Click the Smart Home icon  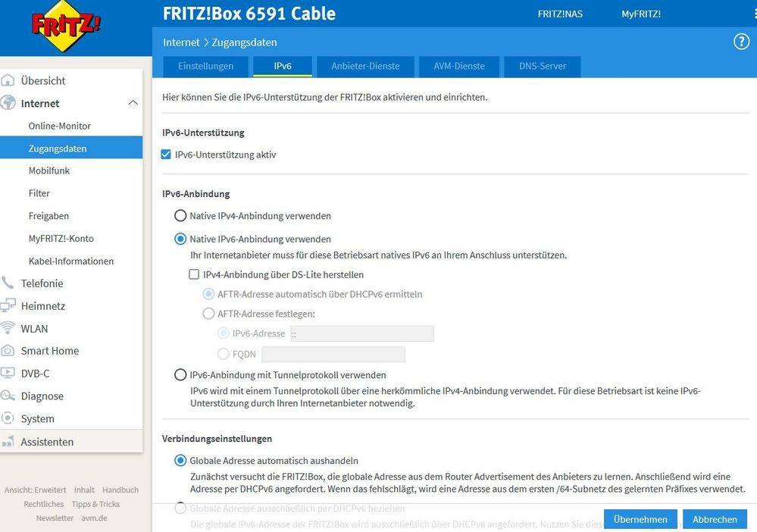click(8, 351)
